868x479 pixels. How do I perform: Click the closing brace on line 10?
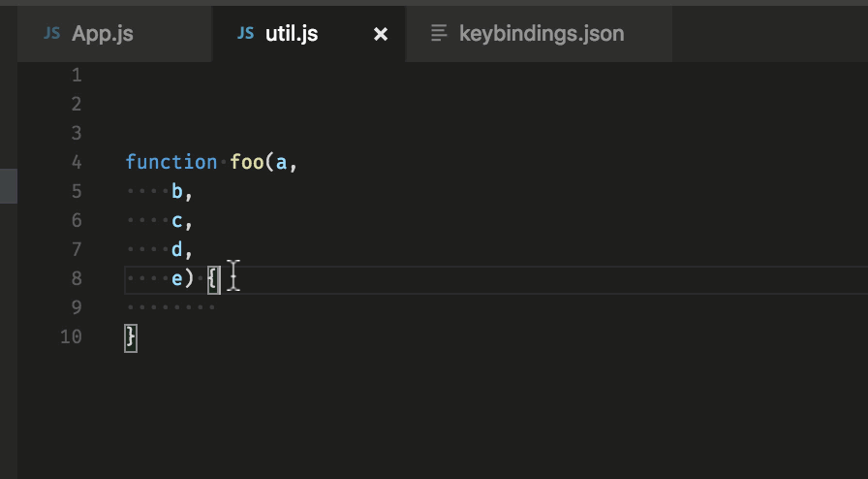(x=131, y=337)
